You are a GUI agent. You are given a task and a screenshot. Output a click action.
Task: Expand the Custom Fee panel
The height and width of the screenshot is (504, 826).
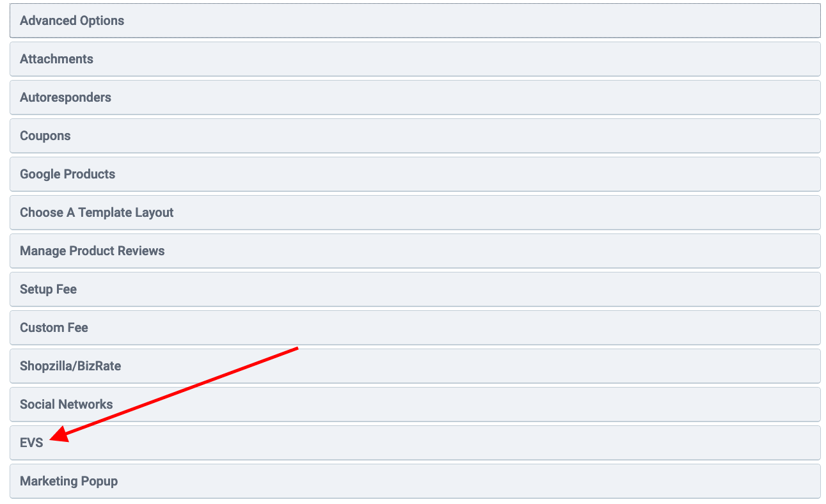point(415,327)
